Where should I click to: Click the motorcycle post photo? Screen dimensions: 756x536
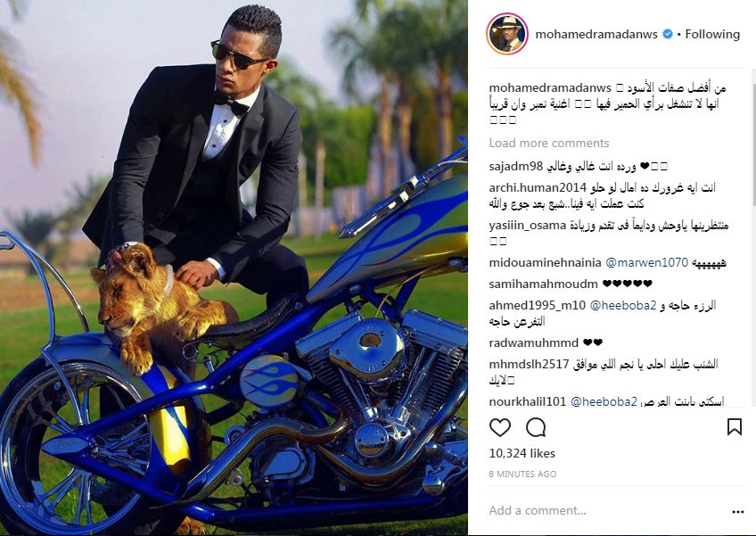[x=234, y=268]
